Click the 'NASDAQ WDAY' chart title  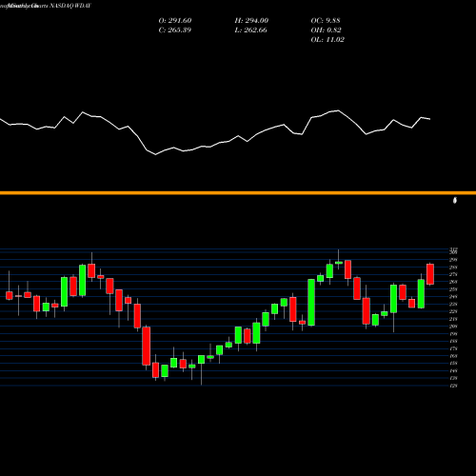click(70, 6)
